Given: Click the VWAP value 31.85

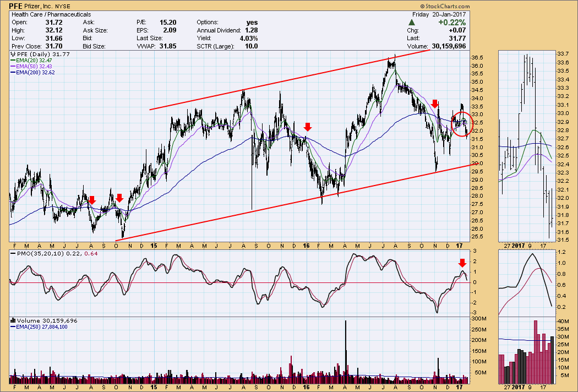Looking at the screenshot, I should click(x=168, y=46).
